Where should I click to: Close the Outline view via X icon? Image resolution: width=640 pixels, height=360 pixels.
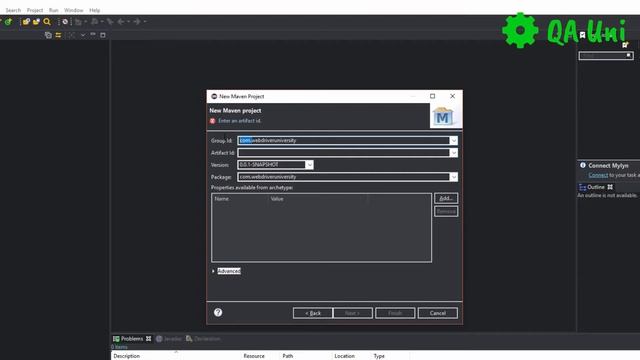pos(610,187)
